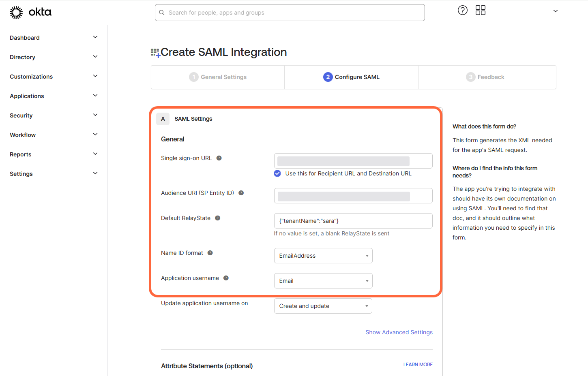The width and height of the screenshot is (588, 376).
Task: Open the Application username help tooltip
Action: pos(226,278)
